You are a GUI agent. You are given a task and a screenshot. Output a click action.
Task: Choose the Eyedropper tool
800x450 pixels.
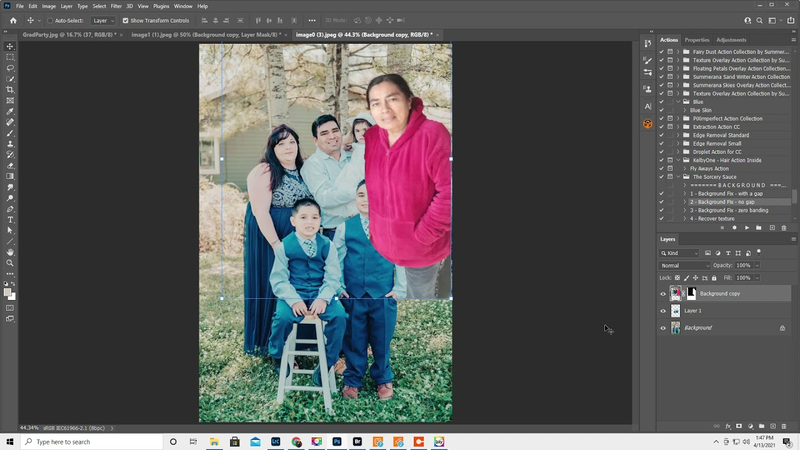10,111
